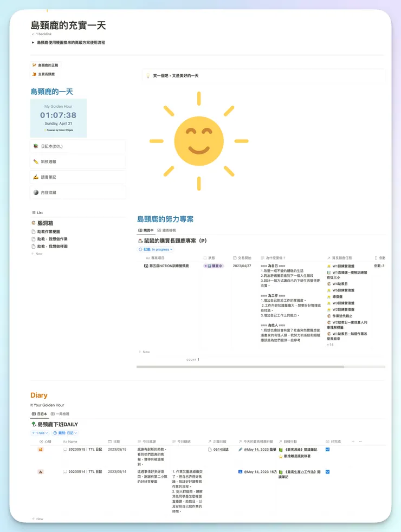Click the 2023/05/15 date cell
Image resolution: width=401 pixels, height=532 pixels.
tap(117, 450)
